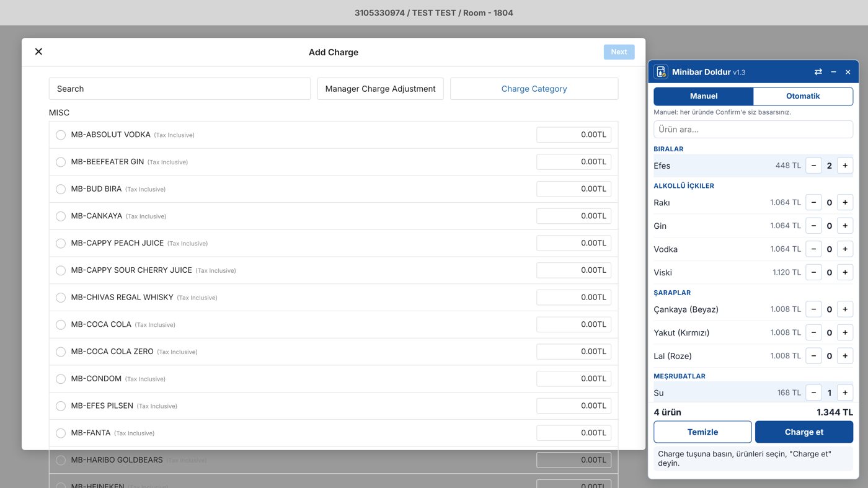868x488 pixels.
Task: Click the Ürün ara search field
Action: pyautogui.click(x=753, y=130)
